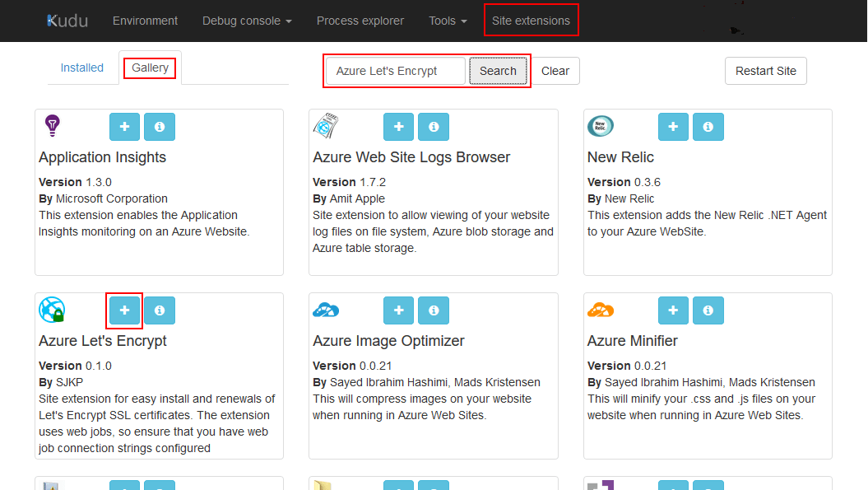Click 'Version 1.7.2' text
The width and height of the screenshot is (868, 490).
tap(350, 182)
